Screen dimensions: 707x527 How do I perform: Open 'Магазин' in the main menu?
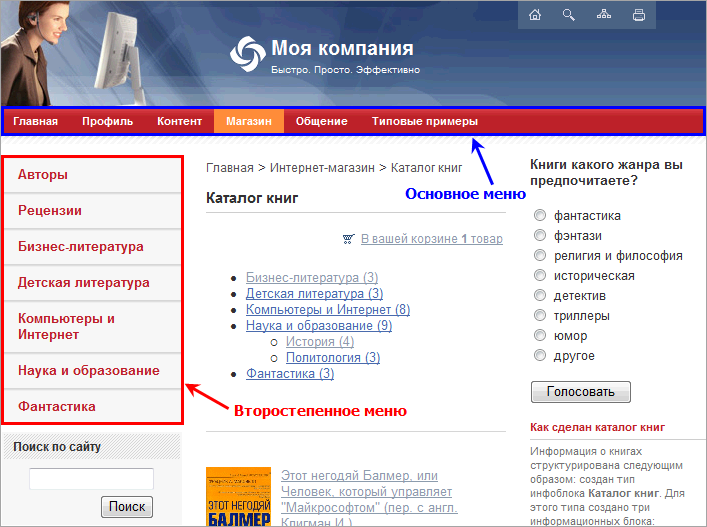249,122
